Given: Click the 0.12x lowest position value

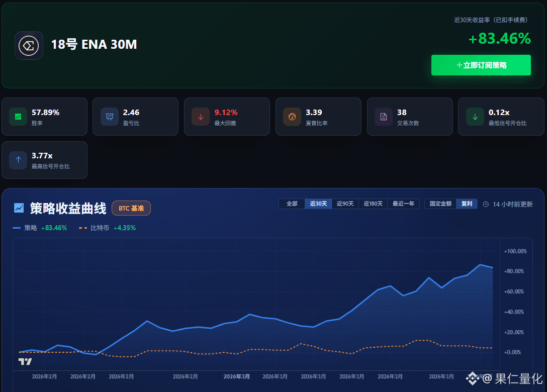Looking at the screenshot, I should [x=499, y=112].
